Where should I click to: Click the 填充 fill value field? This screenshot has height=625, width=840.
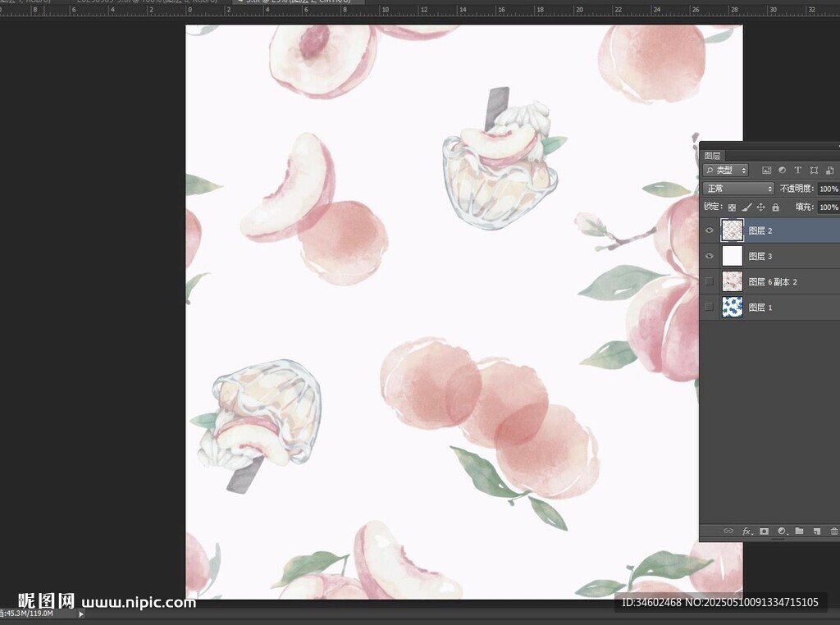[x=829, y=207]
